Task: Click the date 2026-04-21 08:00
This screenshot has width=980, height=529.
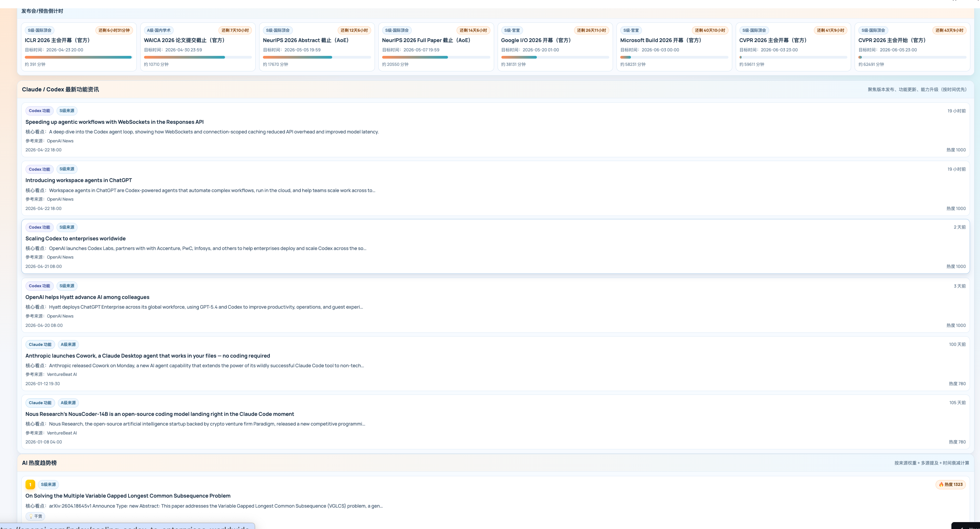Action: tap(43, 267)
